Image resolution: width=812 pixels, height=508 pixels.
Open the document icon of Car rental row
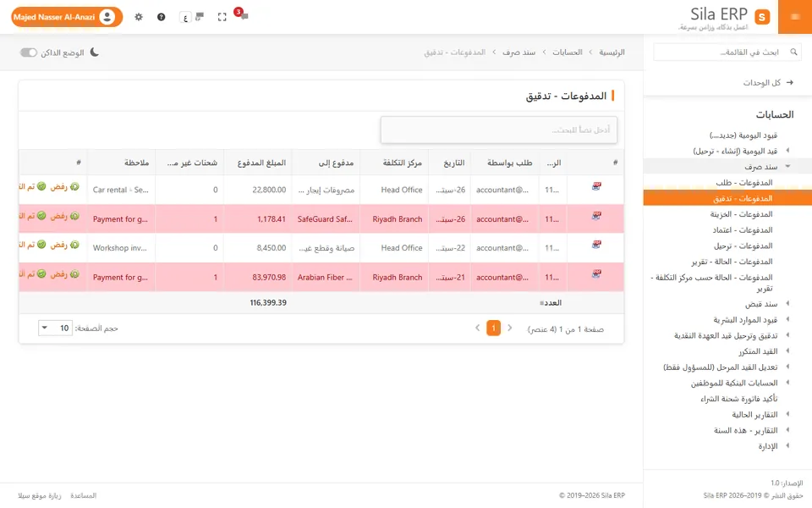(596, 186)
